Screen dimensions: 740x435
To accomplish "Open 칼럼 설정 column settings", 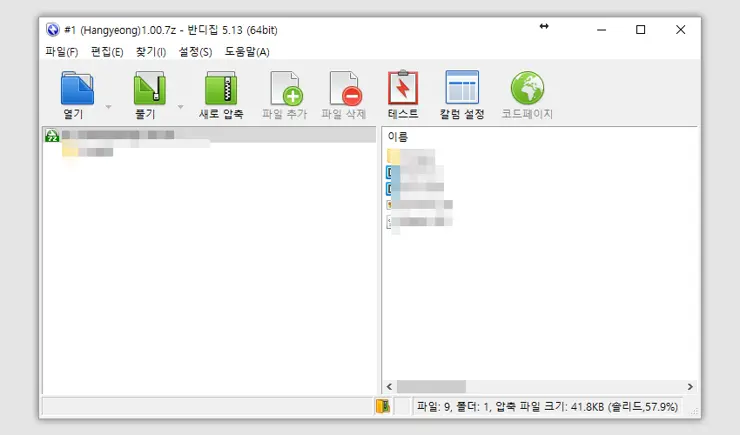I will point(462,87).
